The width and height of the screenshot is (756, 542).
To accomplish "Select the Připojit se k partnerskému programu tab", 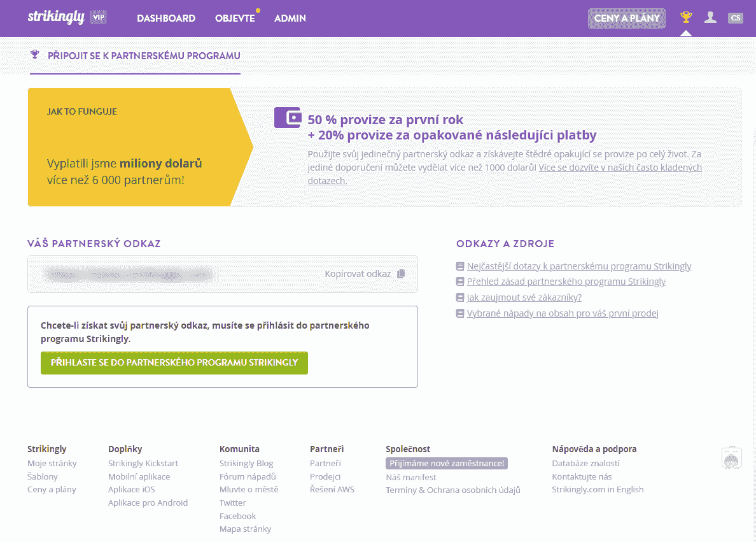I will 135,56.
